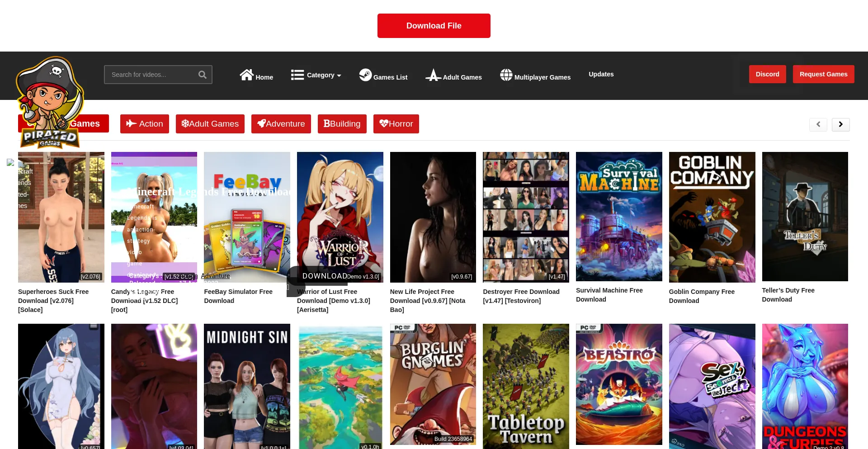Open the Beastro cover thumbnail
The width and height of the screenshot is (868, 449).
point(619,384)
